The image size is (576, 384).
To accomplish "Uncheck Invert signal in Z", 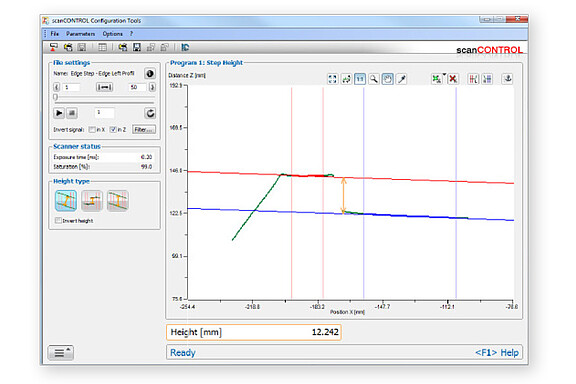I will click(x=113, y=130).
